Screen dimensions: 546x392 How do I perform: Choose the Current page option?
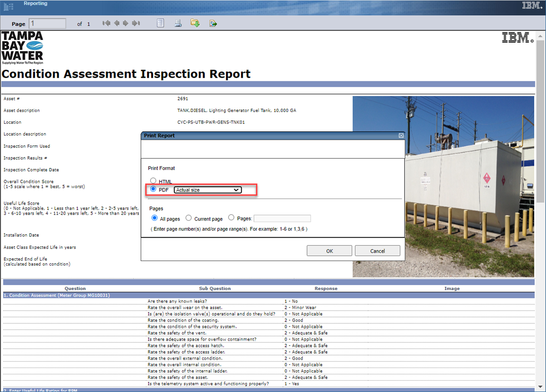tap(189, 217)
